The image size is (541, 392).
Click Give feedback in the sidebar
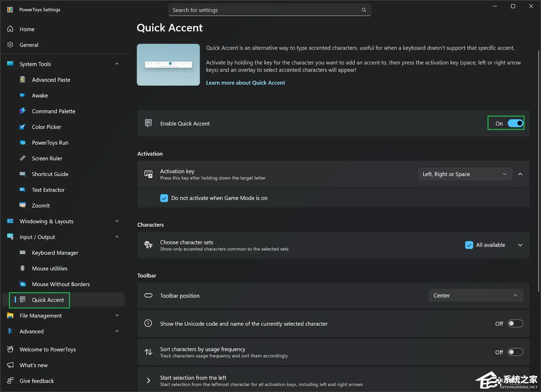[x=36, y=381]
